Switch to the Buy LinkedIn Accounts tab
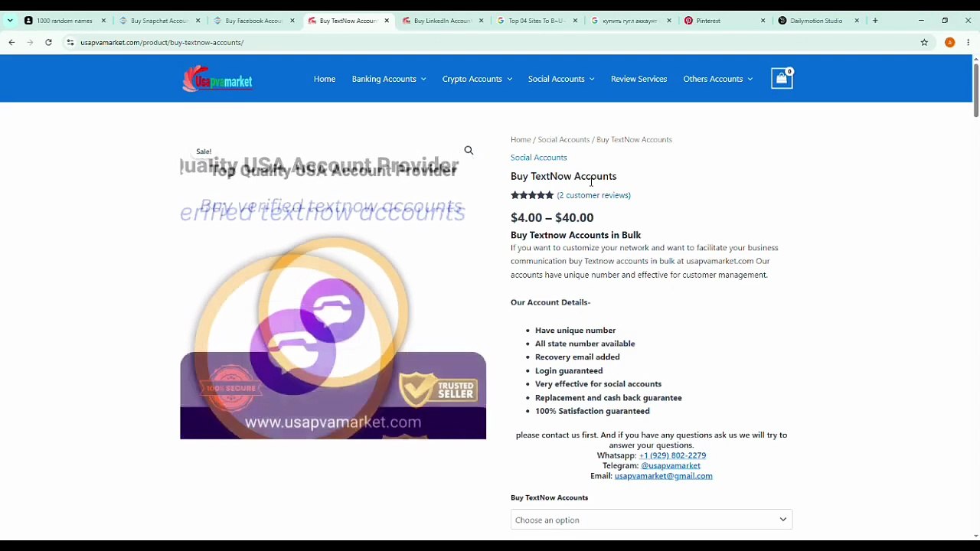This screenshot has height=551, width=980. [x=443, y=21]
